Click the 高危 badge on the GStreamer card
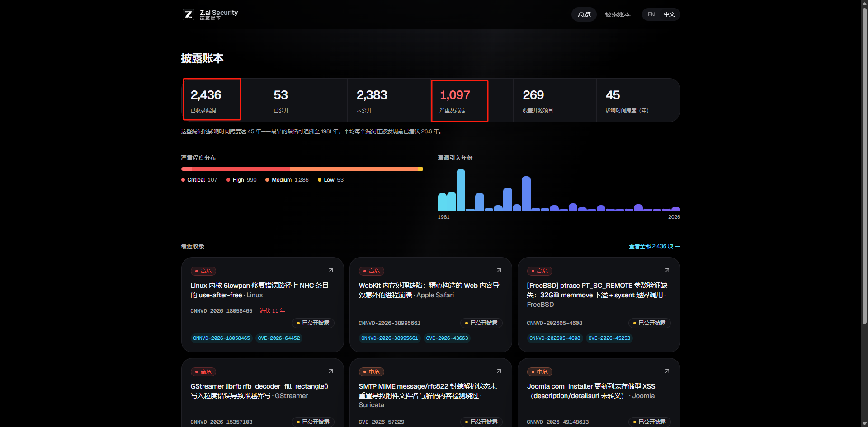The width and height of the screenshot is (868, 427). tap(203, 372)
